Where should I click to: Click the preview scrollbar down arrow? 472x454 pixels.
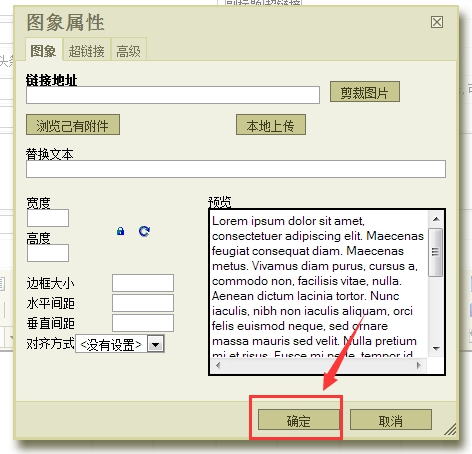[436, 349]
